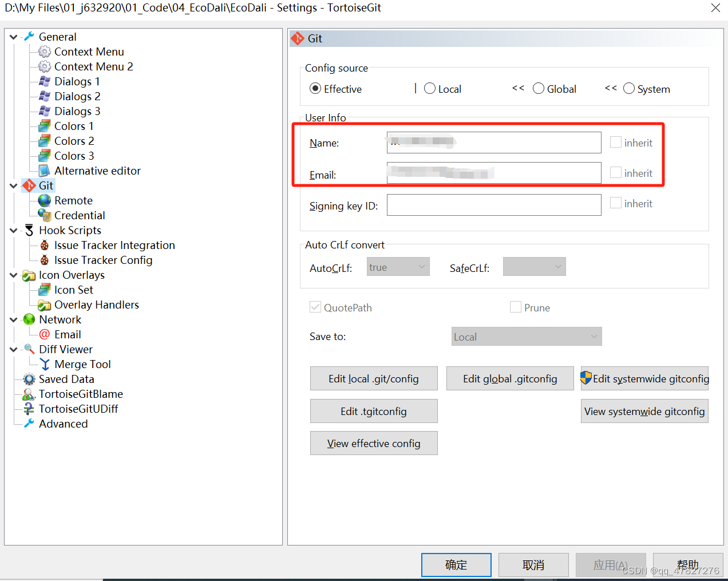Screen dimensions: 728x581
Task: Click Edit .tgitconfig button
Action: tap(374, 411)
